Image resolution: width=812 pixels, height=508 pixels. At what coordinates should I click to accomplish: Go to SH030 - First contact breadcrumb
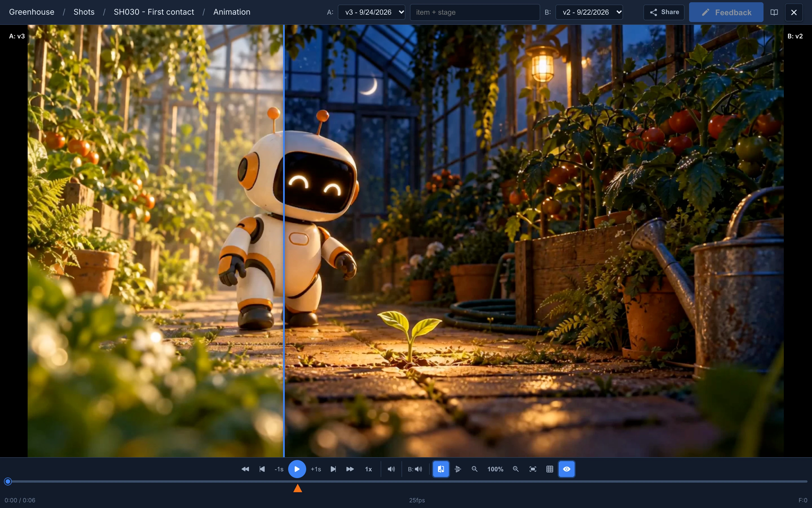click(x=154, y=12)
